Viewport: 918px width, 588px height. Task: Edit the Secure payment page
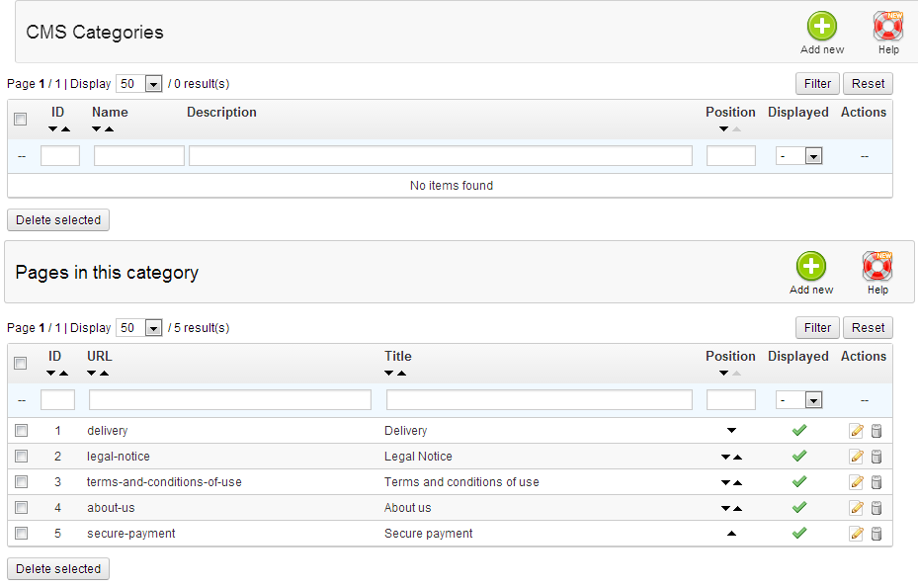(x=856, y=533)
